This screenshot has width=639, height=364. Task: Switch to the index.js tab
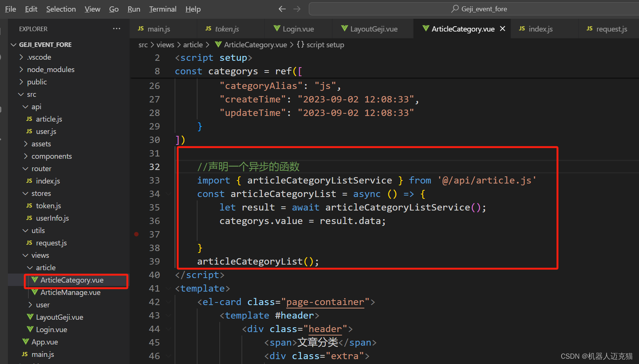click(540, 29)
